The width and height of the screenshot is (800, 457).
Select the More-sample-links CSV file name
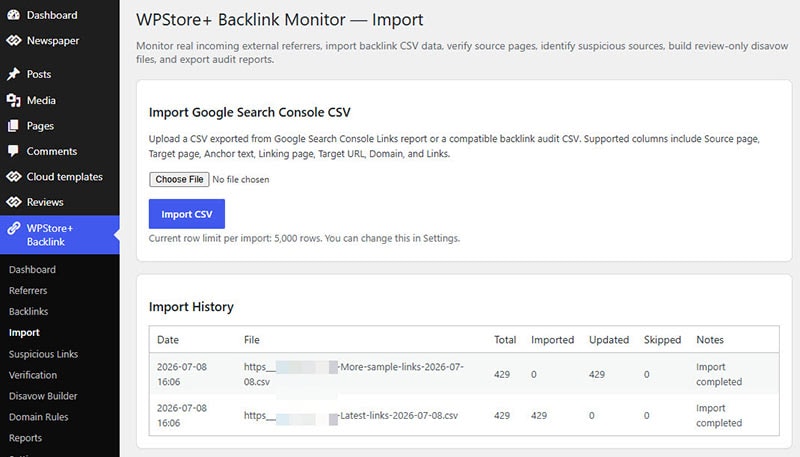(354, 374)
